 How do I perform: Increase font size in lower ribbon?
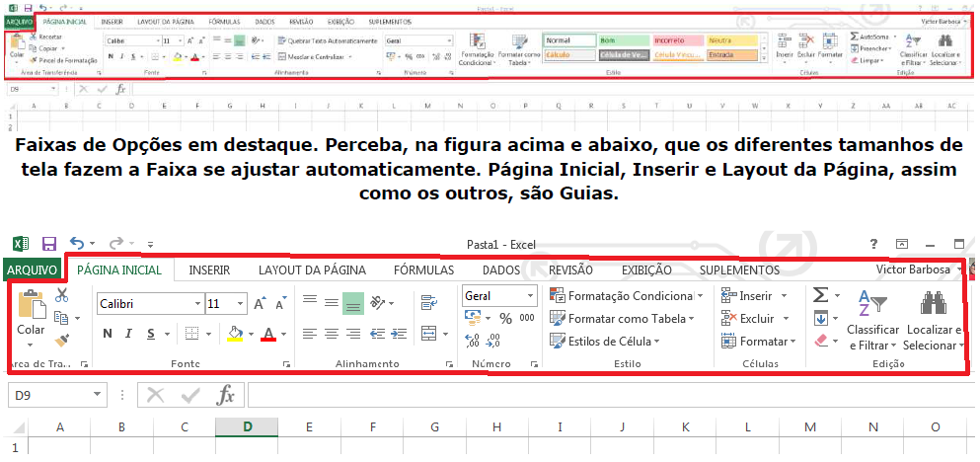(x=260, y=304)
